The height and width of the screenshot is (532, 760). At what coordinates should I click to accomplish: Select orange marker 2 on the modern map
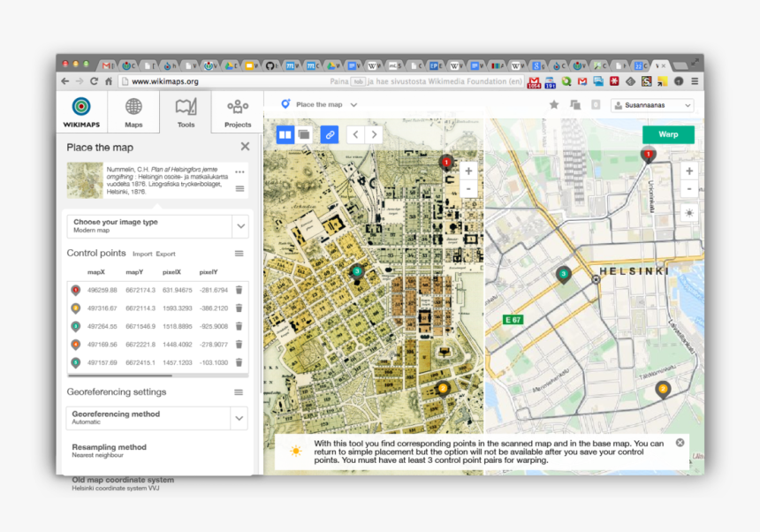(663, 390)
